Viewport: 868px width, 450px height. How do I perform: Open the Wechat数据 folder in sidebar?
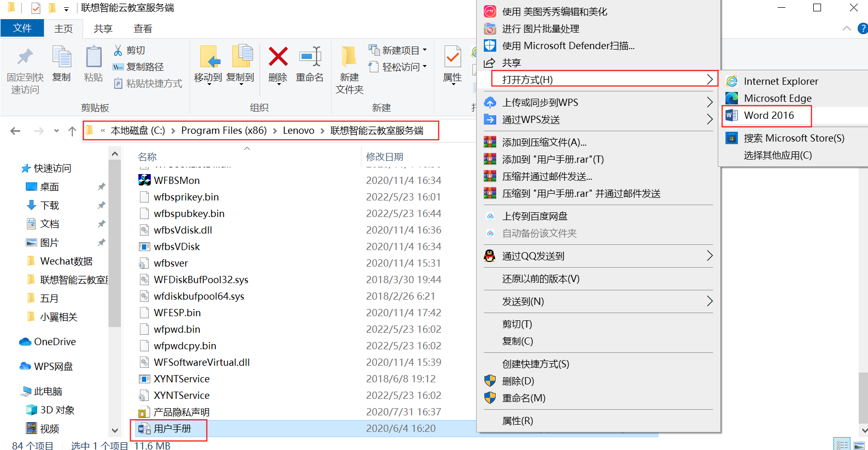click(x=66, y=261)
